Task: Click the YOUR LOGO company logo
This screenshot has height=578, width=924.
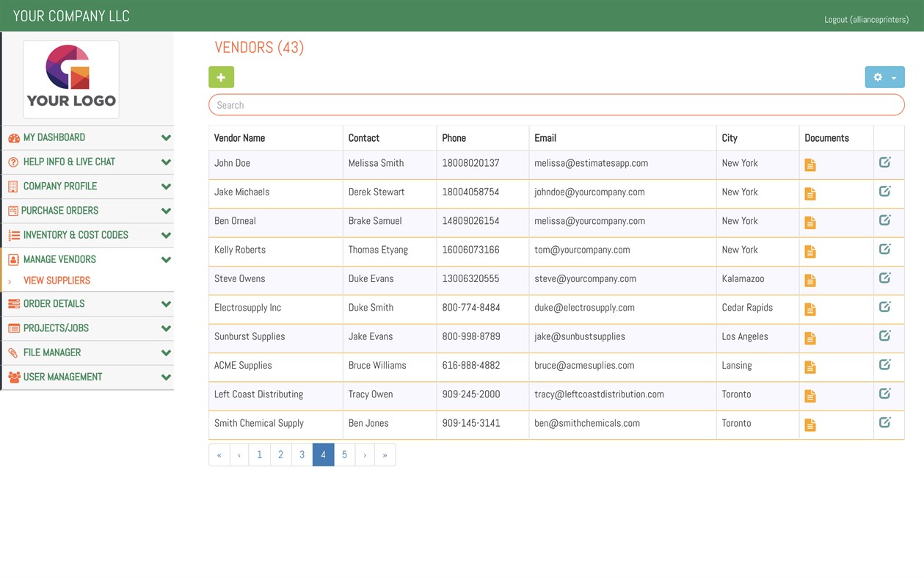Action: (70, 79)
